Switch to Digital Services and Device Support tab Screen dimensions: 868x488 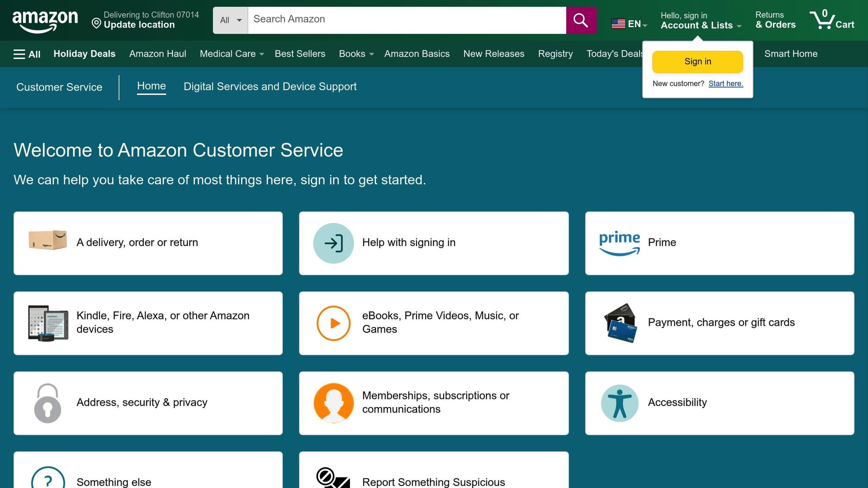[270, 86]
